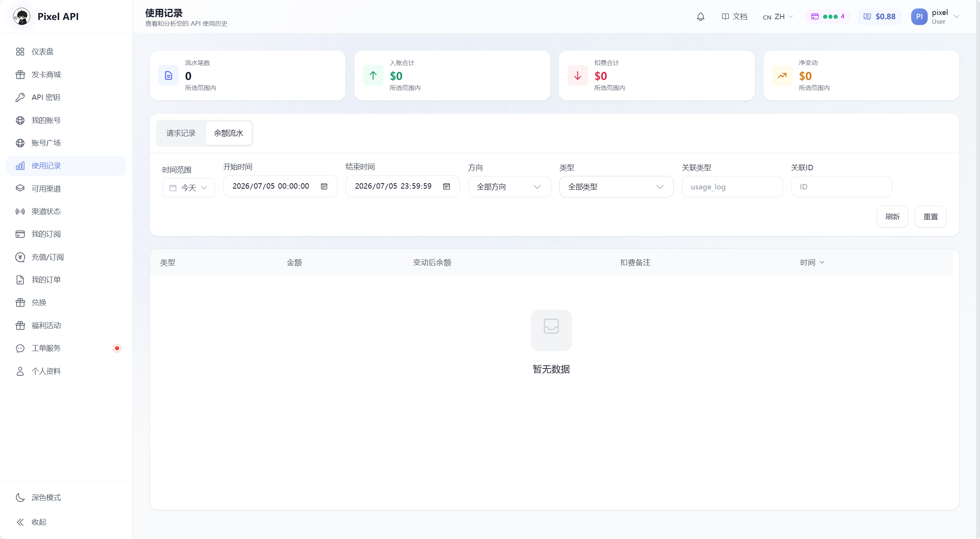Open 发卡商城 in the sidebar
Screen dimensions: 980x539
(x=66, y=75)
